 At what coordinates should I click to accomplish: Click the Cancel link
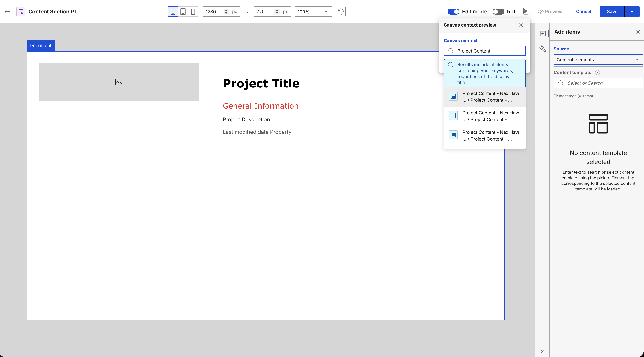pyautogui.click(x=583, y=12)
